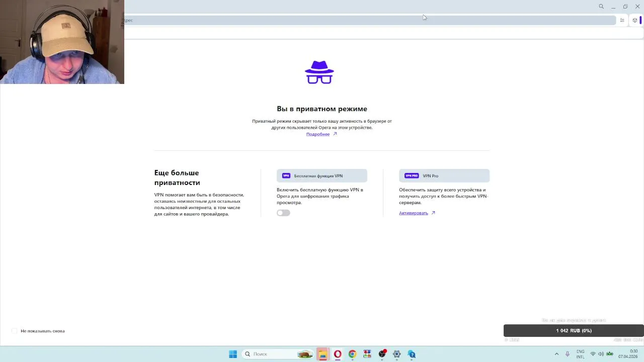Viewport: 644px width, 362px height.
Task: Open the tab search magnifier icon
Action: (x=601, y=7)
